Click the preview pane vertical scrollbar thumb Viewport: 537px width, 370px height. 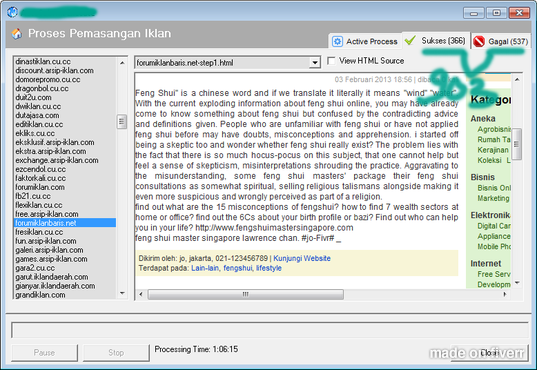pos(517,144)
